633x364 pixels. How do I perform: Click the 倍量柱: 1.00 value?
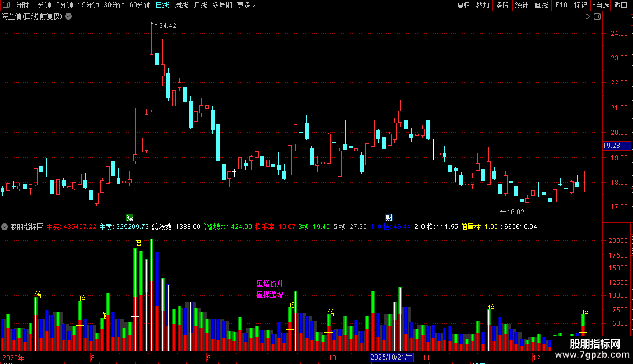[479, 227]
